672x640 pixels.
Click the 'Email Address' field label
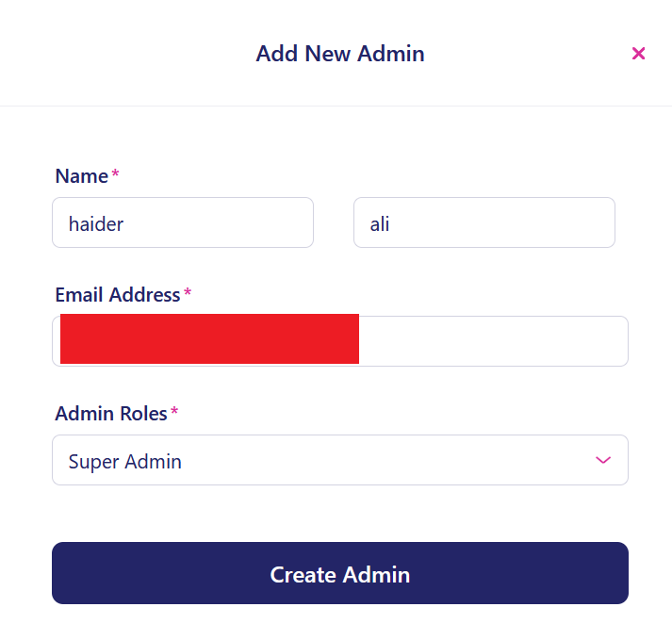[x=118, y=295]
